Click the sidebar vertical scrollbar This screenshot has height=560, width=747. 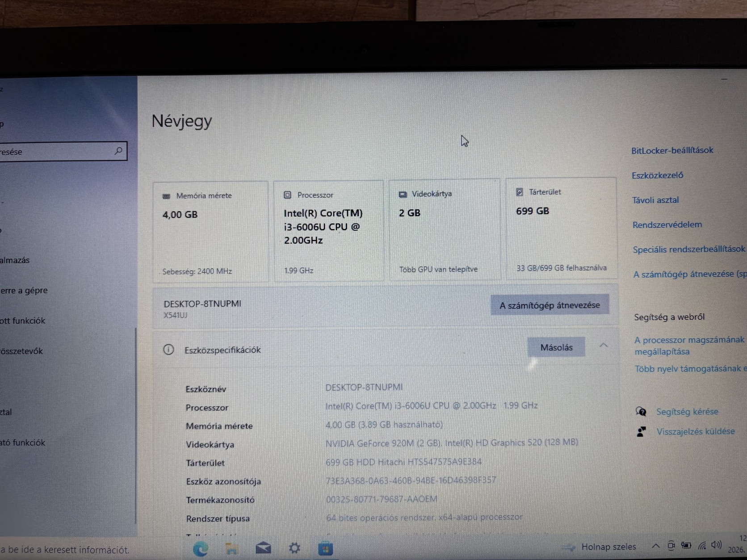(x=135, y=426)
